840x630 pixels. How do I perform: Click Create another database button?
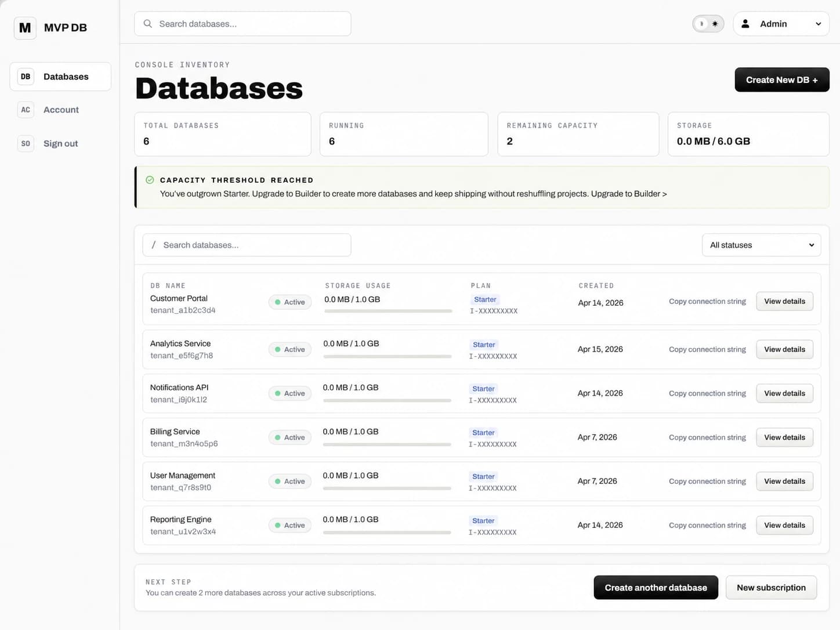656,588
